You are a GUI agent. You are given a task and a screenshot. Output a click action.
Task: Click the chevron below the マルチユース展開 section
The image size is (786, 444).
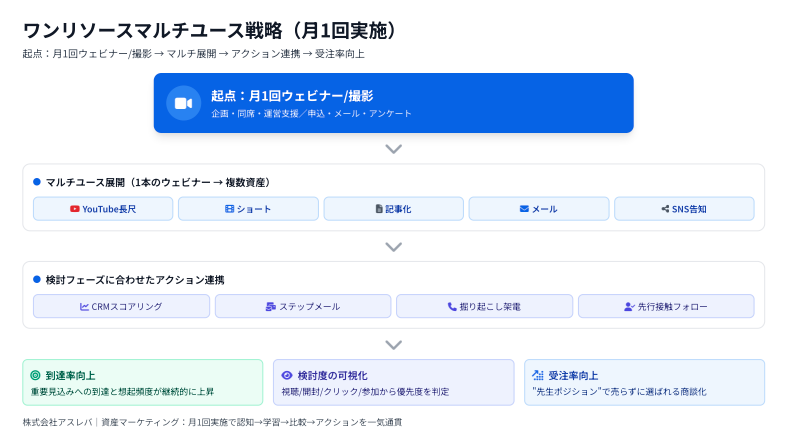coord(393,246)
